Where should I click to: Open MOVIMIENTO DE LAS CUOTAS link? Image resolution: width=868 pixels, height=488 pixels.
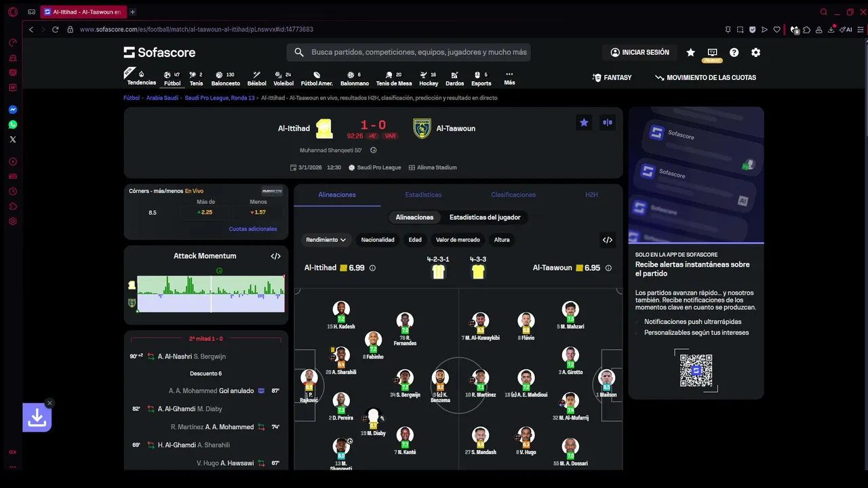[705, 78]
